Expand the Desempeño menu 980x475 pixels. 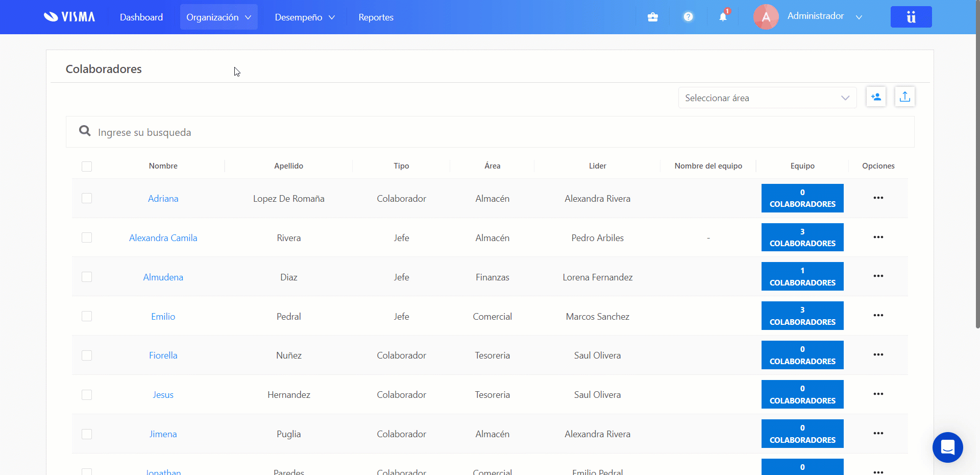click(305, 17)
